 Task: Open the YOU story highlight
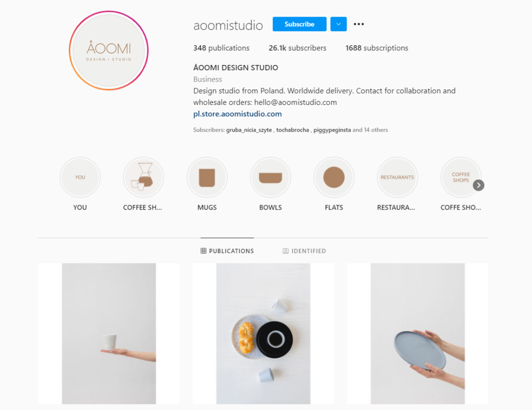(x=80, y=177)
